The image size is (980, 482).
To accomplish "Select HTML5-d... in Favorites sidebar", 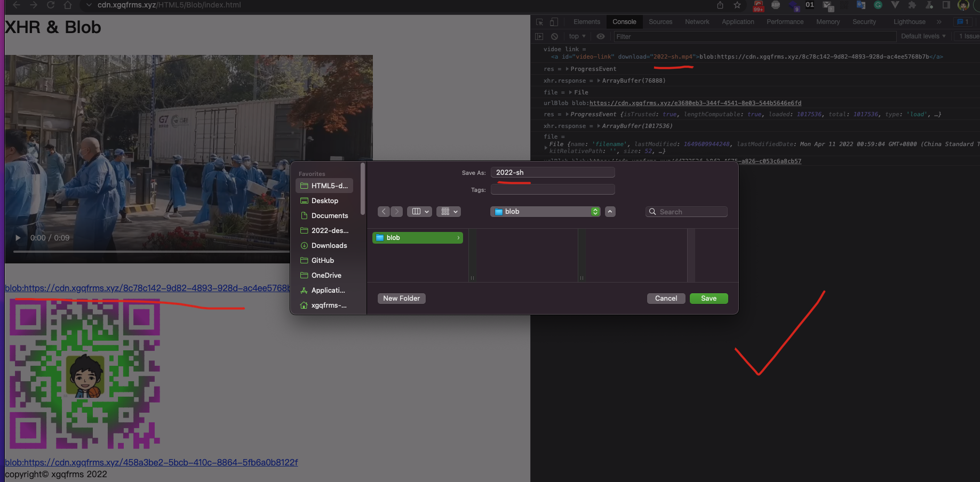I will click(x=324, y=186).
